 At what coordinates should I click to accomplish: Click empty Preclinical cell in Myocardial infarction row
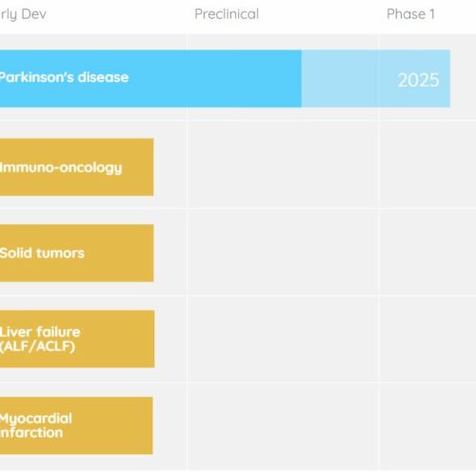tap(283, 426)
